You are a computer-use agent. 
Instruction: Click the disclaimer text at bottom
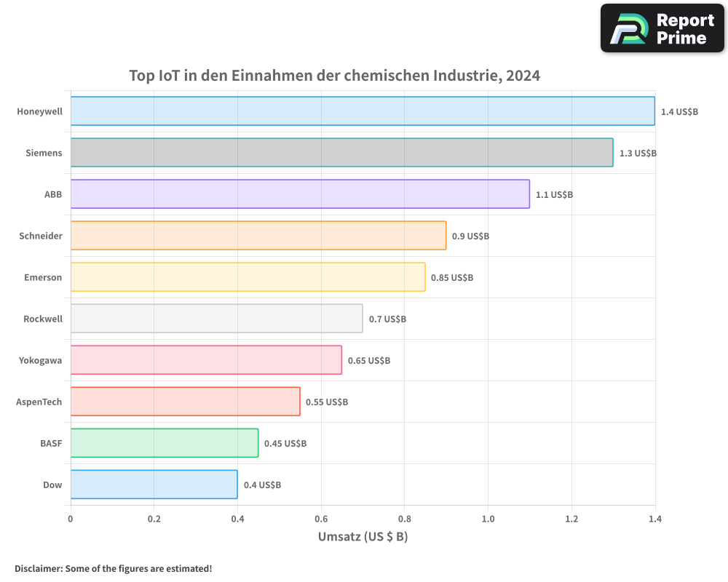pos(114,569)
